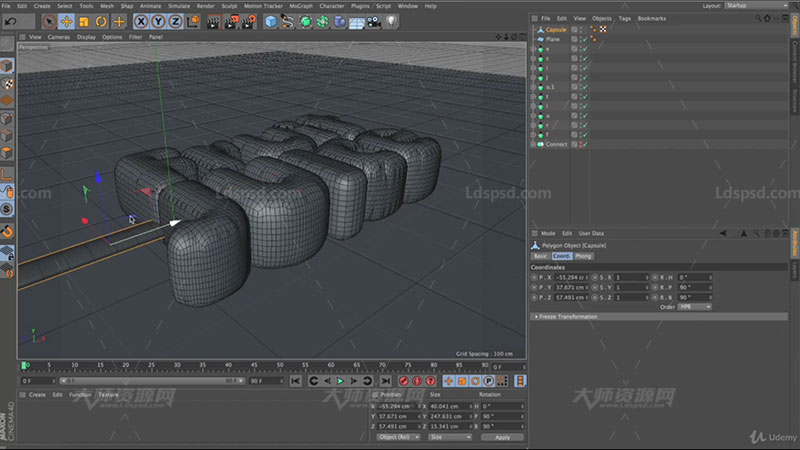Add a light object
Image resolution: width=800 pixels, height=450 pixels.
391,21
